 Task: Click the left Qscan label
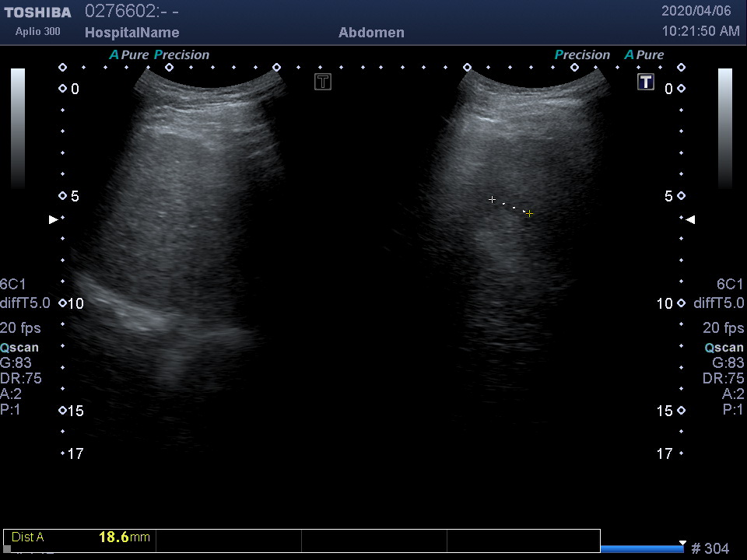point(19,348)
